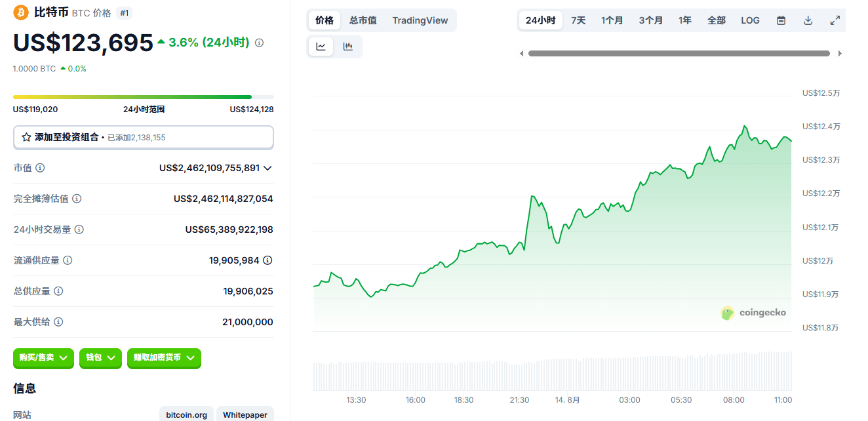Select the 1年 time range
This screenshot has height=421, width=868.
click(685, 20)
